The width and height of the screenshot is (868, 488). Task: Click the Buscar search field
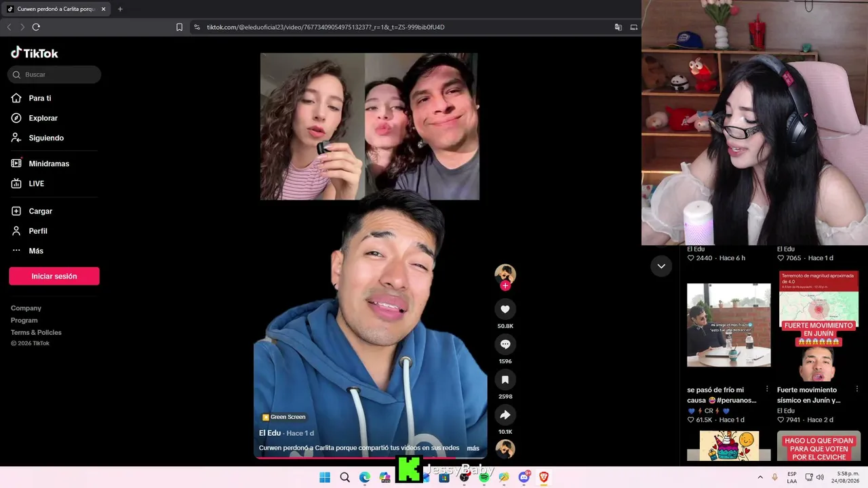[x=54, y=75]
